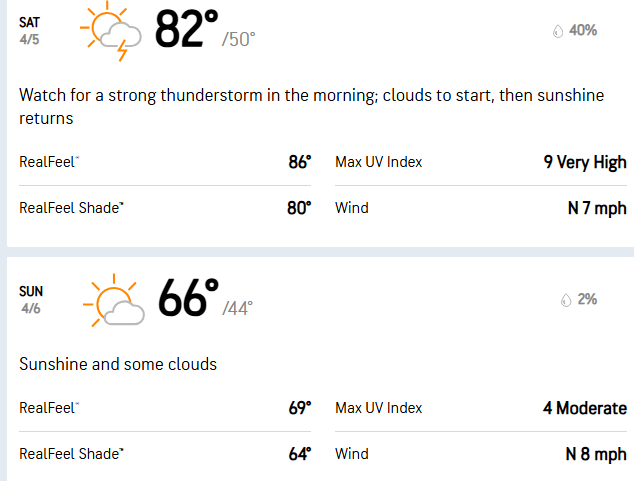Click the '4 Moderate' UV index value
The height and width of the screenshot is (481, 634).
[x=585, y=408]
